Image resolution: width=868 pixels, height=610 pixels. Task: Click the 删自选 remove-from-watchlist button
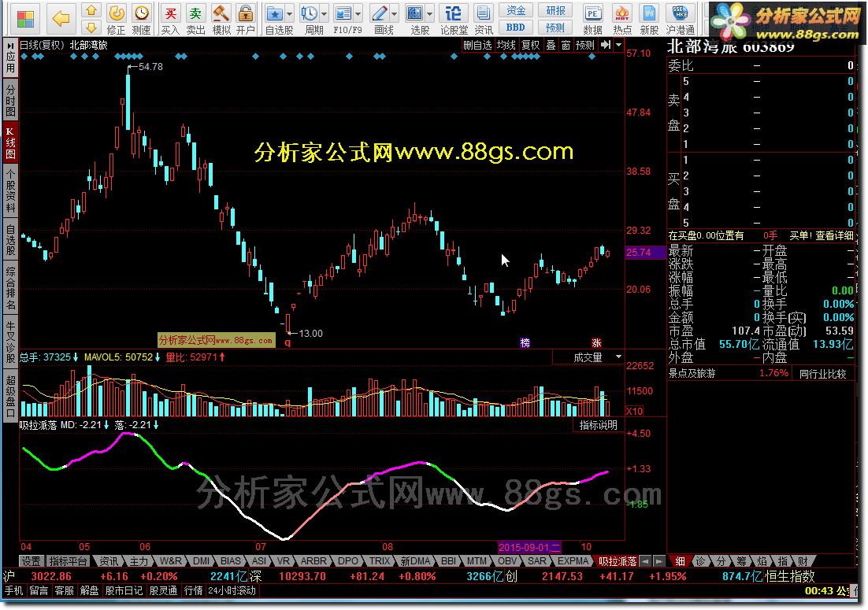[477, 45]
